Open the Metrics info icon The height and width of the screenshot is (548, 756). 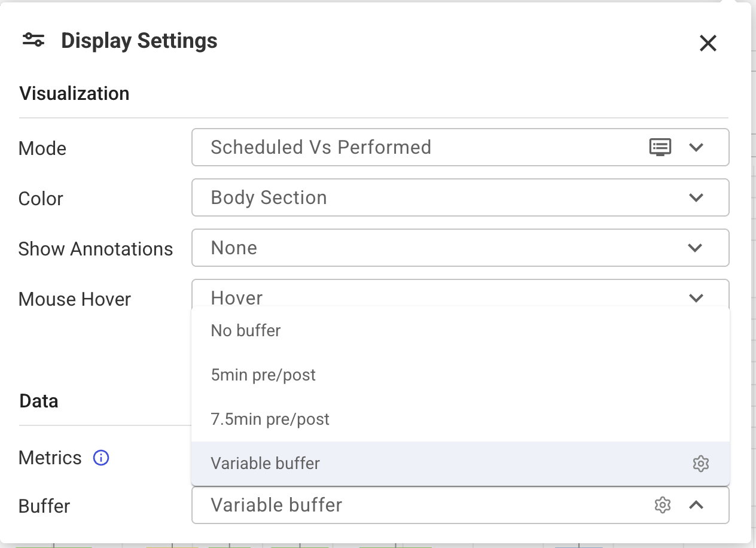click(101, 458)
